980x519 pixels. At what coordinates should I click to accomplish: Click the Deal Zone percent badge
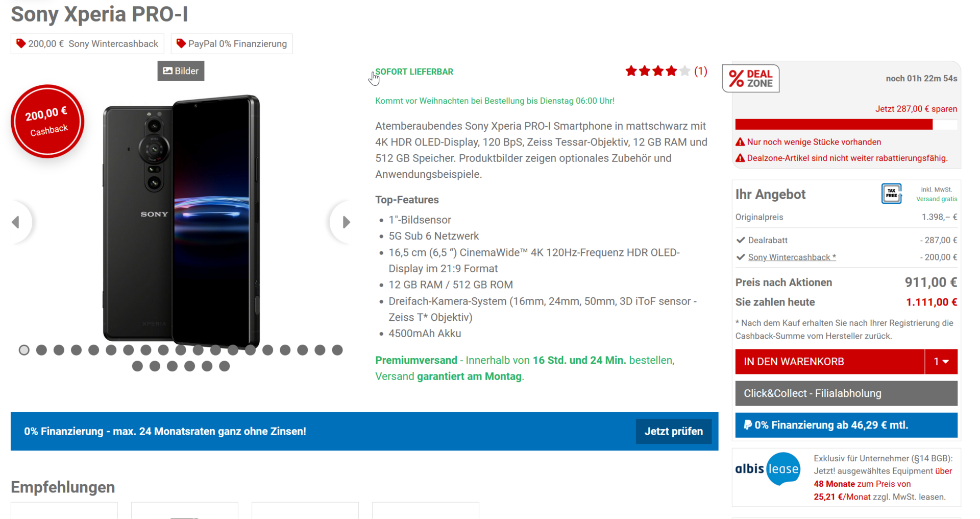(x=751, y=79)
